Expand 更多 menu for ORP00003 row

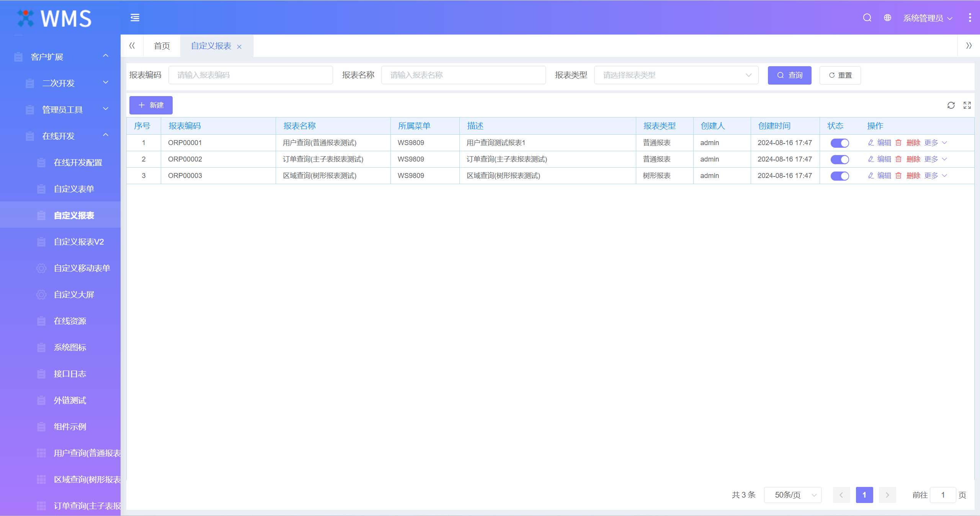[935, 176]
